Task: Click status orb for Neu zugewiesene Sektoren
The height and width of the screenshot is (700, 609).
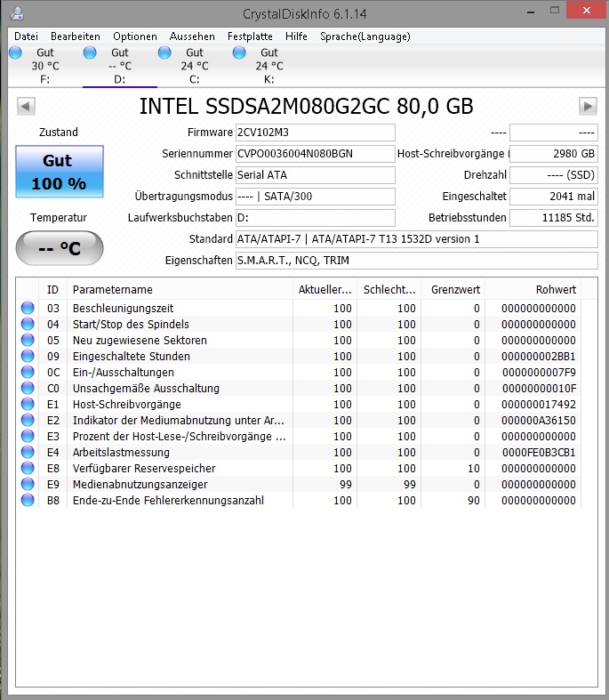Action: [28, 340]
